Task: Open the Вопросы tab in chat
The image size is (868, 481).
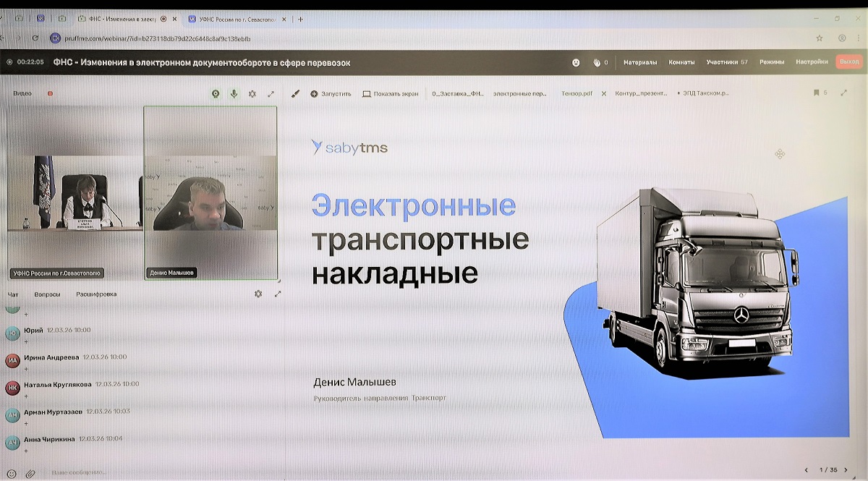Action: (x=48, y=294)
